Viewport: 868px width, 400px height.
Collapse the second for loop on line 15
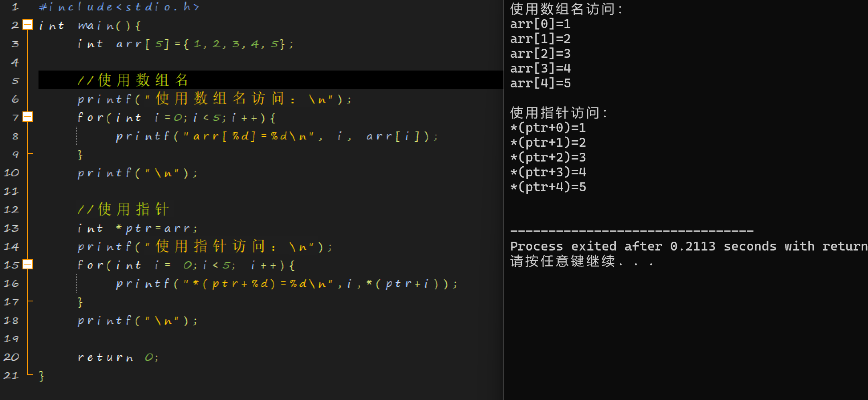click(28, 265)
